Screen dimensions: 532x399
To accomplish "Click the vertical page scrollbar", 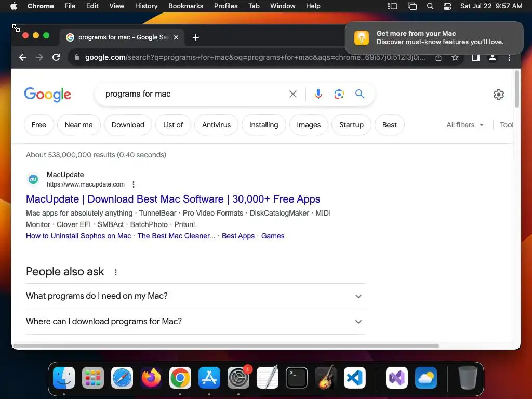I will (x=517, y=89).
